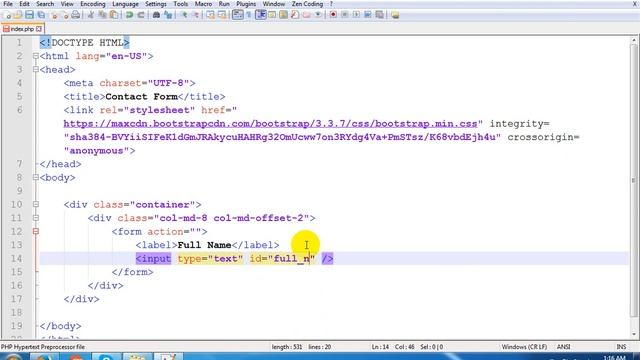
Task: Click 'INS' mode in status bar
Action: point(621,347)
